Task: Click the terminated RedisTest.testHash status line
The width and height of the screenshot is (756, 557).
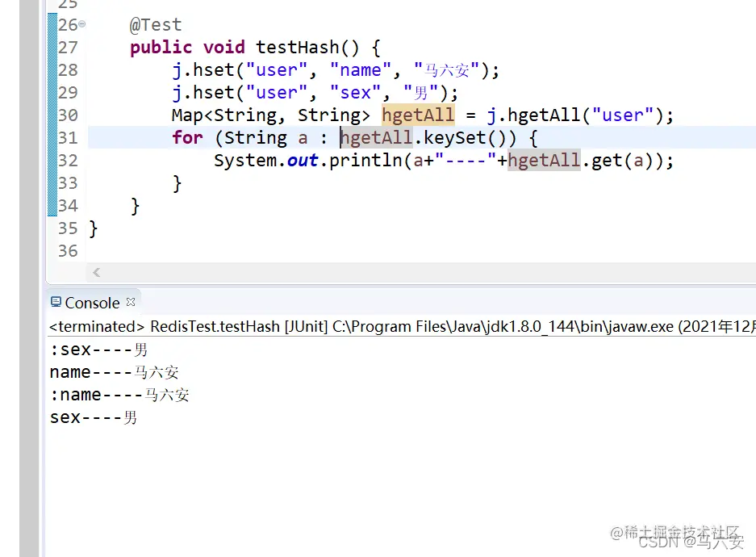Action: coord(402,326)
